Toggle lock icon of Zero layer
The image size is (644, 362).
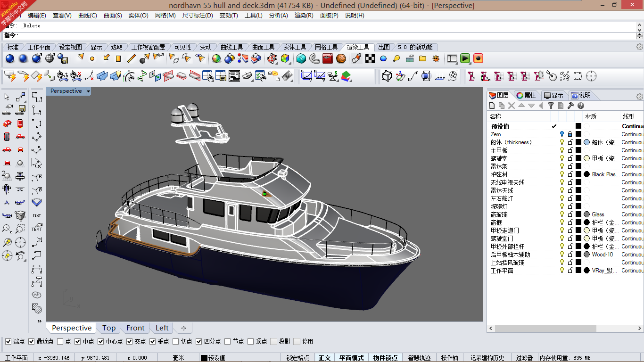[x=570, y=134]
